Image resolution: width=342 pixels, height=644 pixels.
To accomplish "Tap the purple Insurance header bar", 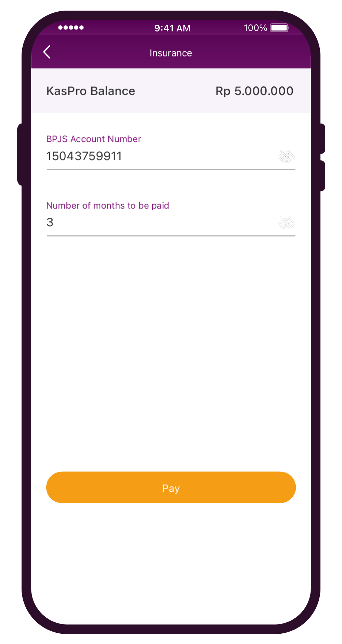I will [x=171, y=52].
